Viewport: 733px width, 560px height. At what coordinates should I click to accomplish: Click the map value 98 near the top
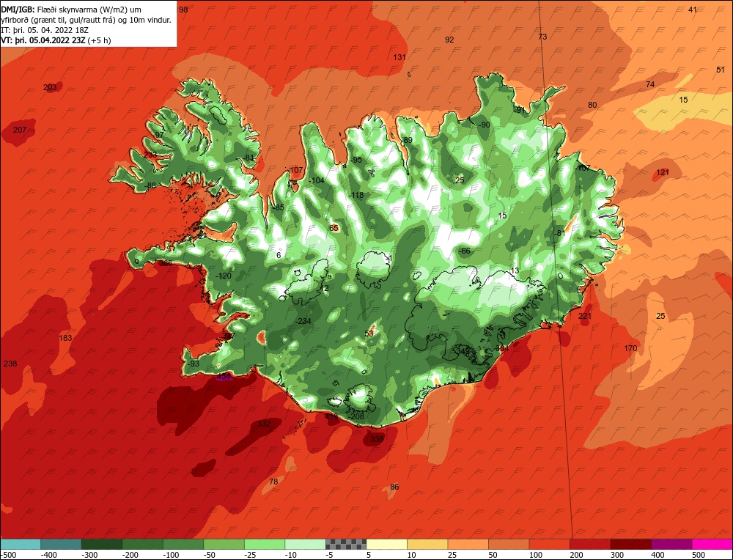[183, 10]
